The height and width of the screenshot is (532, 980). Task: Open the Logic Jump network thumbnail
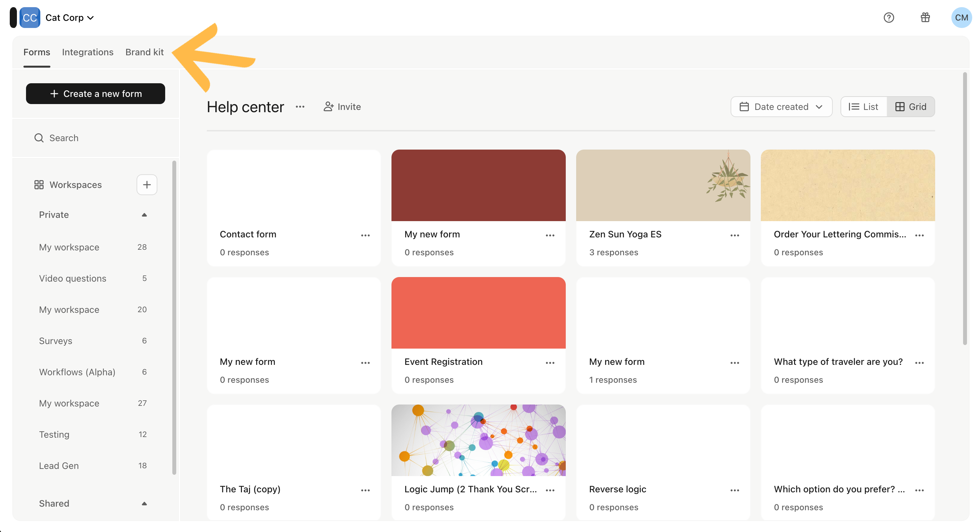(x=478, y=440)
